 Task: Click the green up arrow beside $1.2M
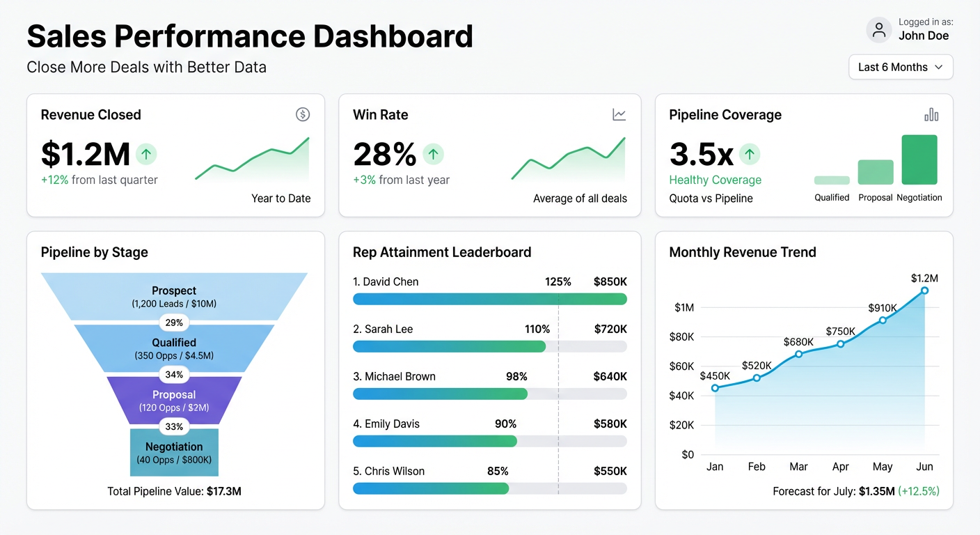(x=146, y=154)
